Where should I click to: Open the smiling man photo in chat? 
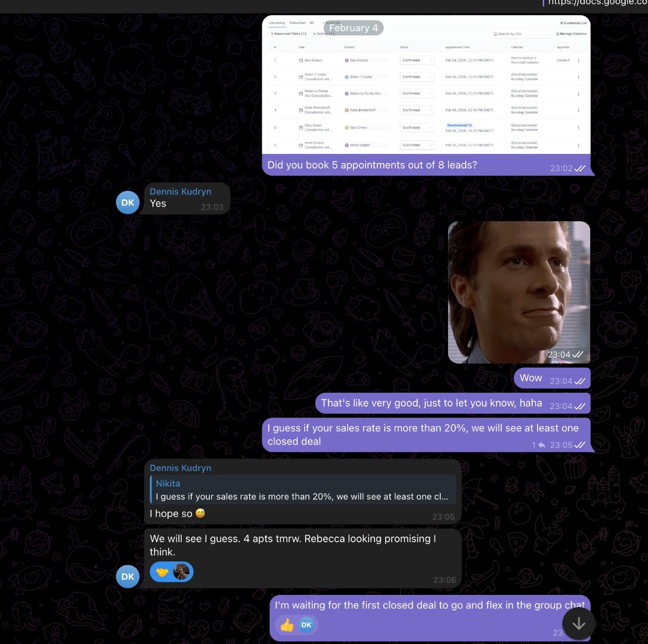coord(519,292)
